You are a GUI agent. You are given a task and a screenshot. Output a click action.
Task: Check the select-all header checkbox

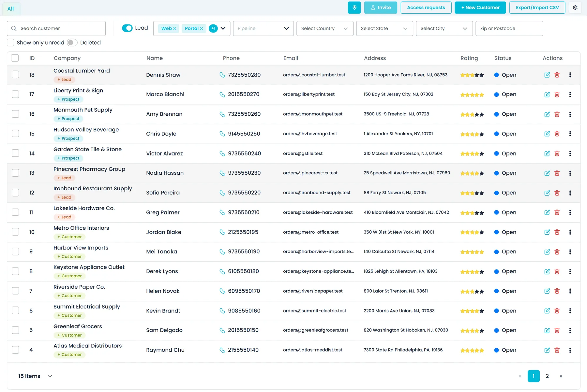(15, 58)
